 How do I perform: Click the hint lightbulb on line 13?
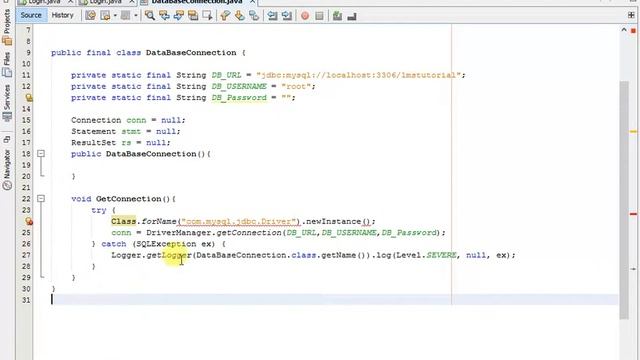pos(29,98)
